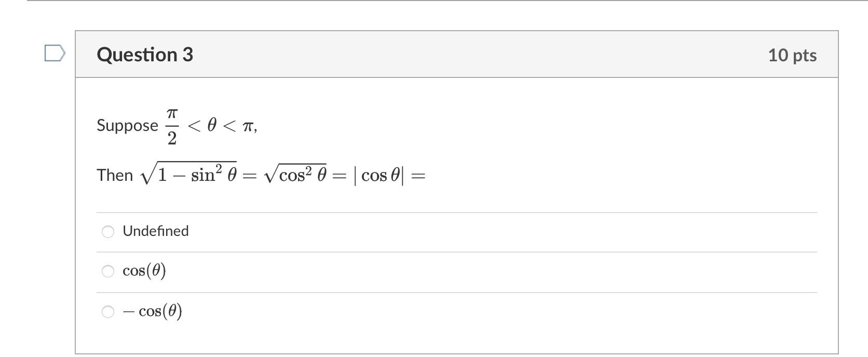Image resolution: width=868 pixels, height=357 pixels.
Task: Select the Undefined radio button
Action: click(107, 232)
